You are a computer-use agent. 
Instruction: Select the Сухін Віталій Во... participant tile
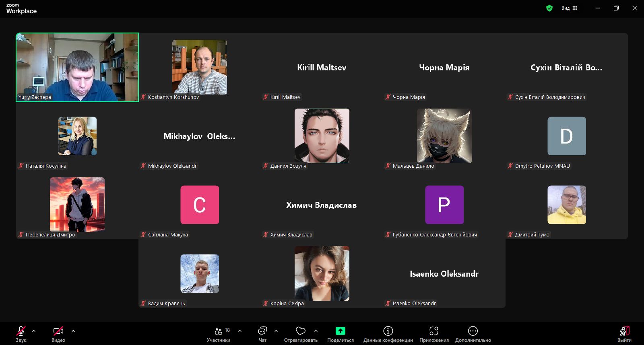coord(567,67)
